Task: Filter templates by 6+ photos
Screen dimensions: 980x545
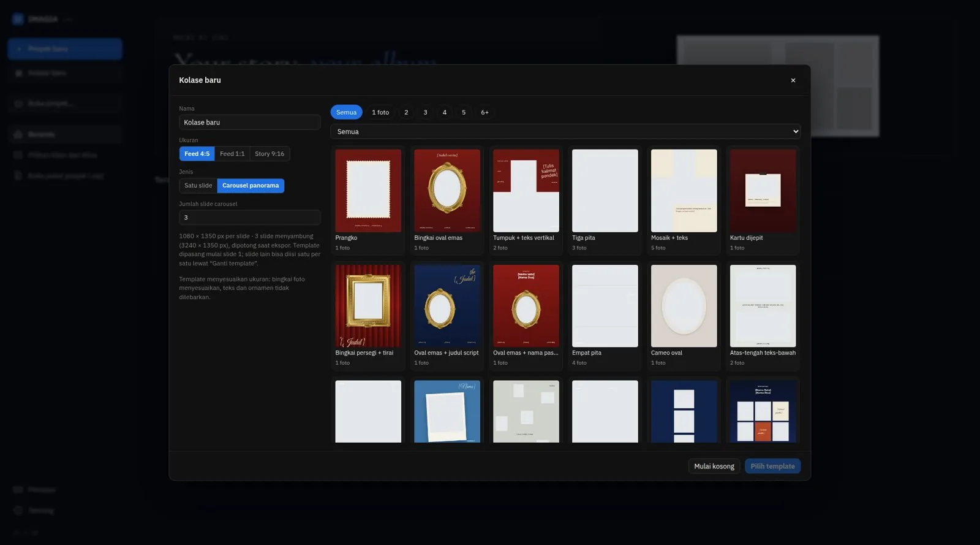Action: tap(484, 112)
